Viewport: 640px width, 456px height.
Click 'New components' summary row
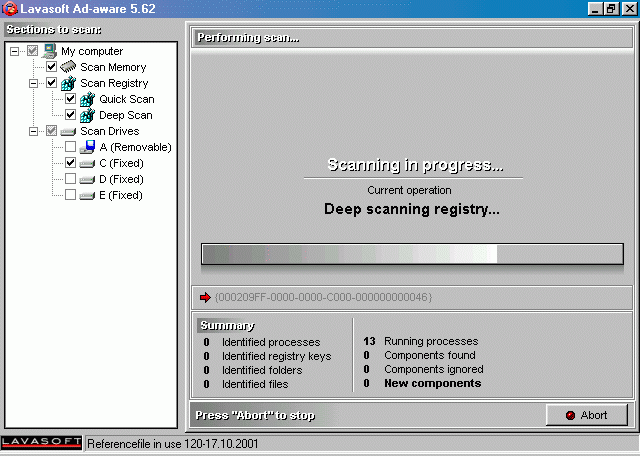(x=422, y=383)
